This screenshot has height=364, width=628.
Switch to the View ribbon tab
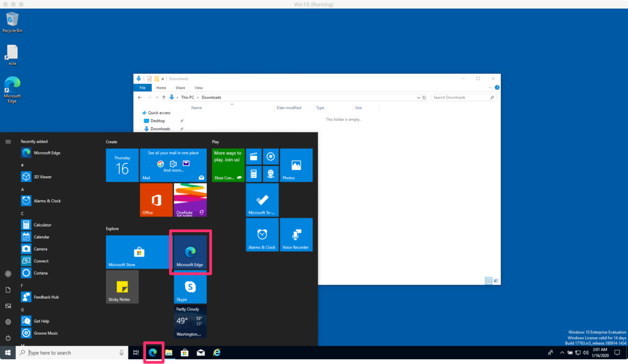point(198,88)
